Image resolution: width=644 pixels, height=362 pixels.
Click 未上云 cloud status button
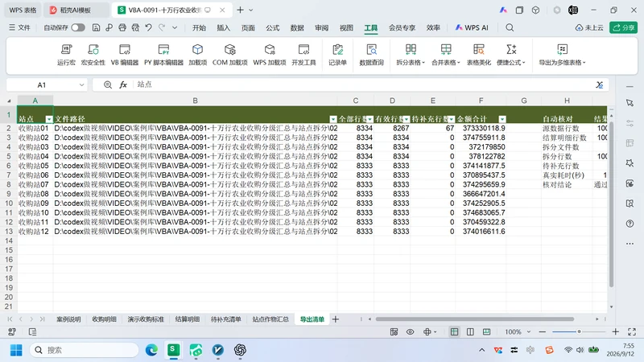[x=589, y=27]
